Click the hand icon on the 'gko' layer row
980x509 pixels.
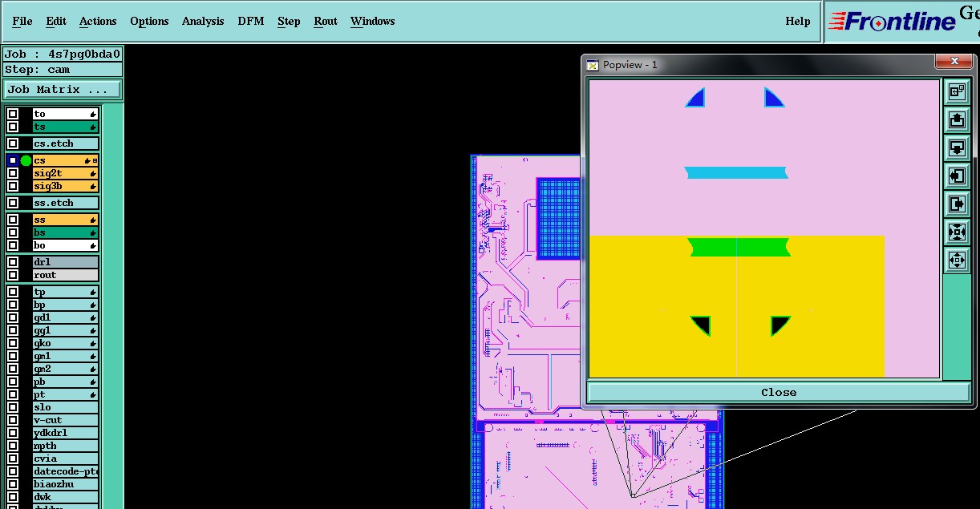coord(93,343)
